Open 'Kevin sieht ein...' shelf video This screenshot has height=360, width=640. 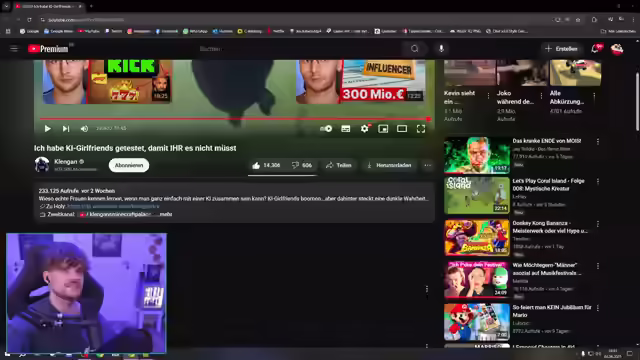pyautogui.click(x=469, y=73)
